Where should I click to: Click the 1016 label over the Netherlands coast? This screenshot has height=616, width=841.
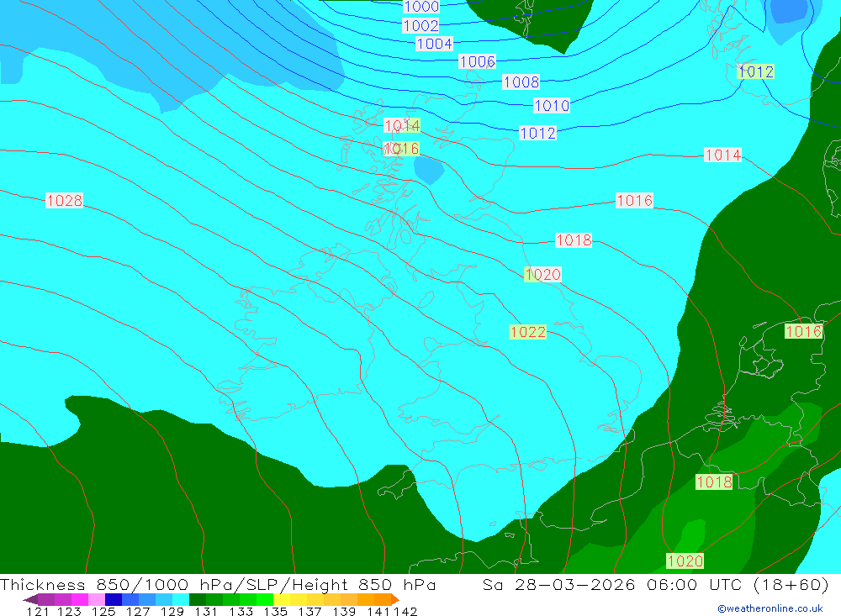pos(803,331)
